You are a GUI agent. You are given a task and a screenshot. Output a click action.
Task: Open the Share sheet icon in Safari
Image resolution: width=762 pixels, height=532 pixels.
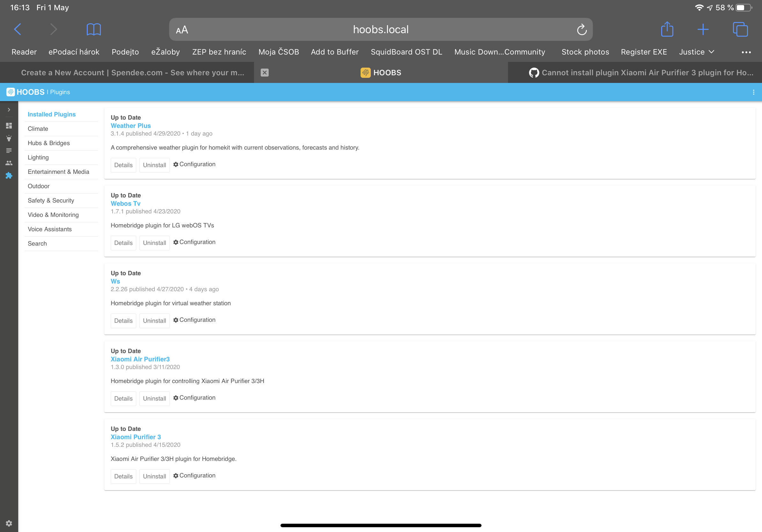[667, 29]
